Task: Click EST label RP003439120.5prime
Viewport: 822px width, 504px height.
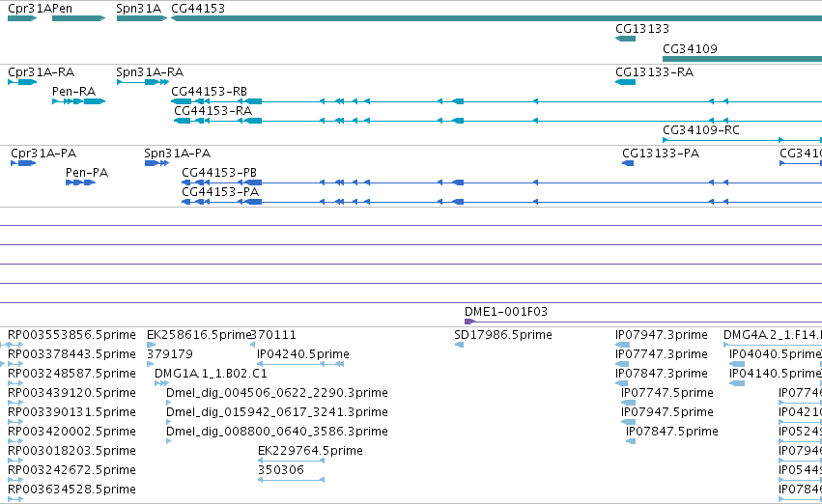Action: click(71, 393)
